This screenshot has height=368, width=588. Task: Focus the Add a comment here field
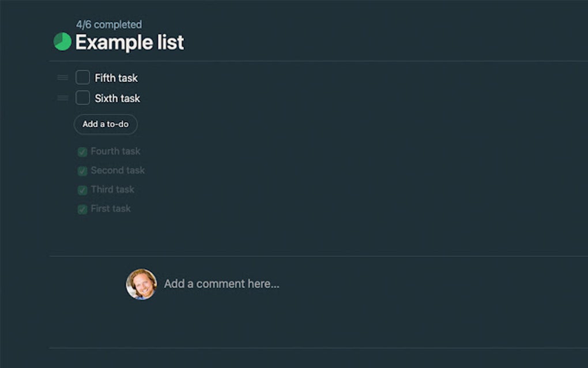point(221,283)
